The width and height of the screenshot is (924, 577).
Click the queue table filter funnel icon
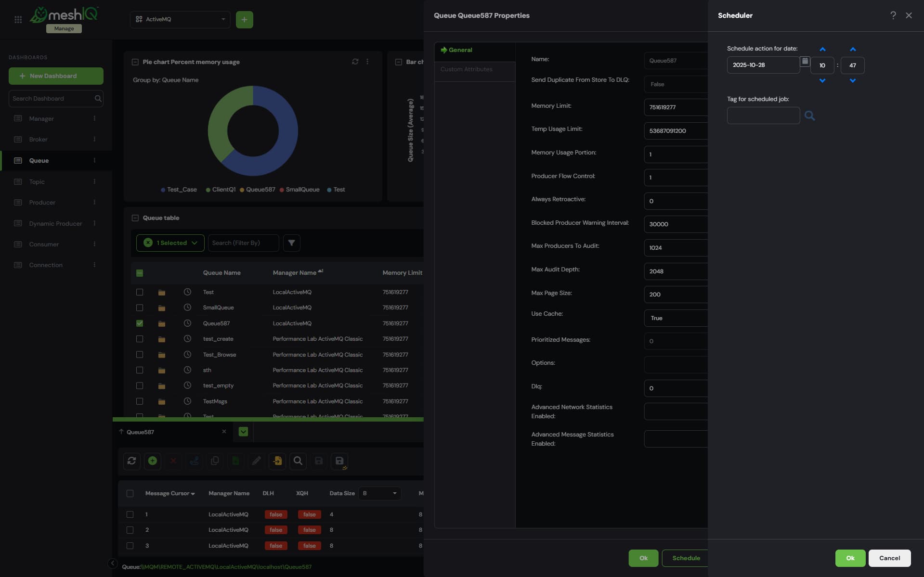click(291, 243)
